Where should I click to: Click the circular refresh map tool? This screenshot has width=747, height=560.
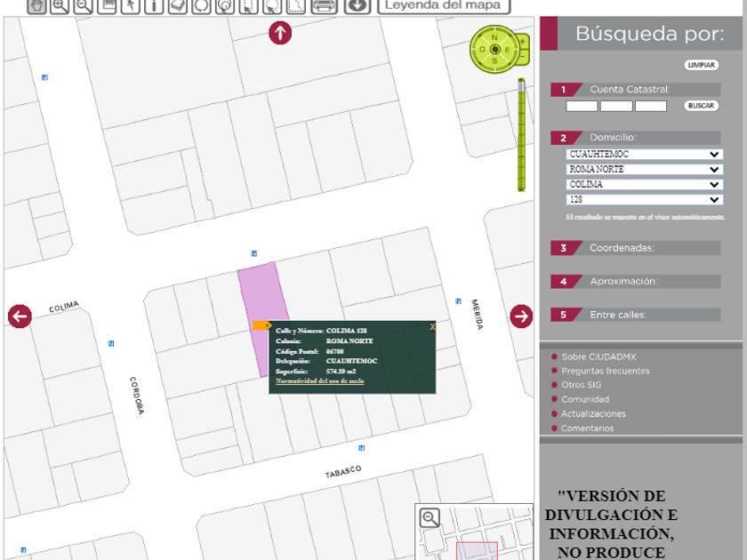[x=202, y=5]
